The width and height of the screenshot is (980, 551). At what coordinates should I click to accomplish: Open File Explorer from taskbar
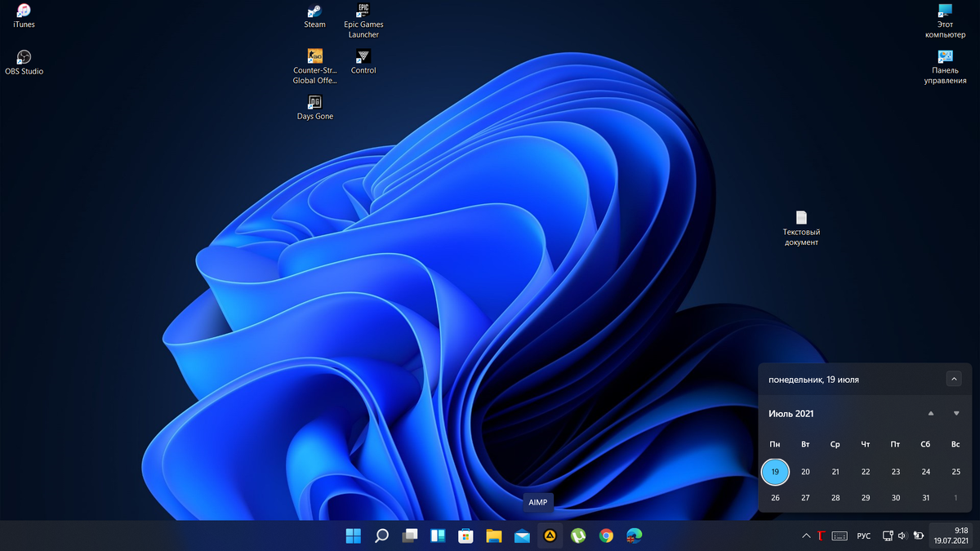[494, 536]
